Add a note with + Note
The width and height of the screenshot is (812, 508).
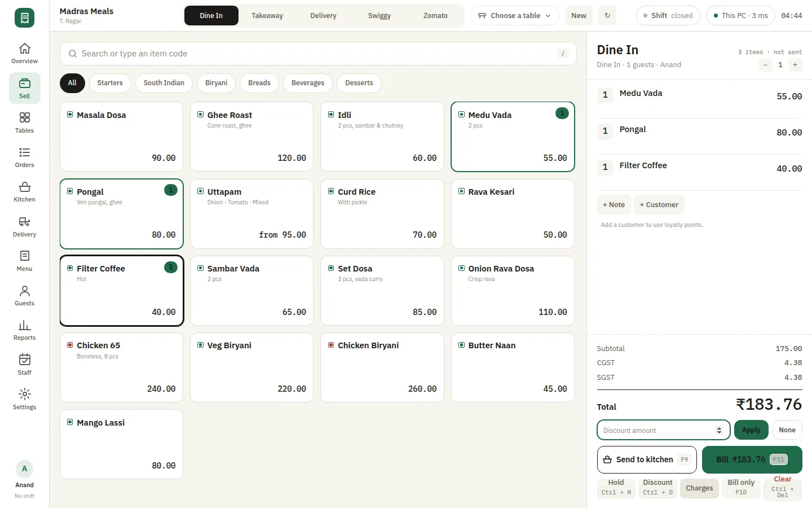click(614, 205)
